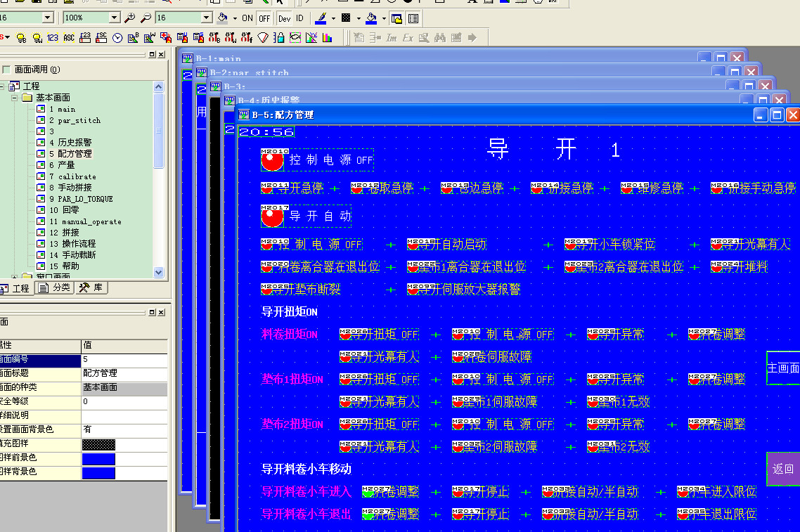Switch display state to OFF
The image size is (800, 532).
264,18
